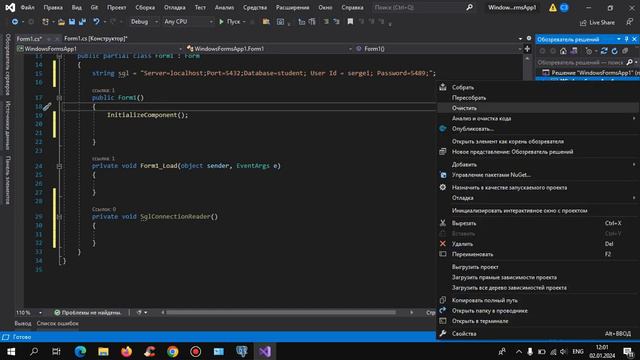
Task: Click the Sync with Active Document icon
Action: (x=604, y=51)
